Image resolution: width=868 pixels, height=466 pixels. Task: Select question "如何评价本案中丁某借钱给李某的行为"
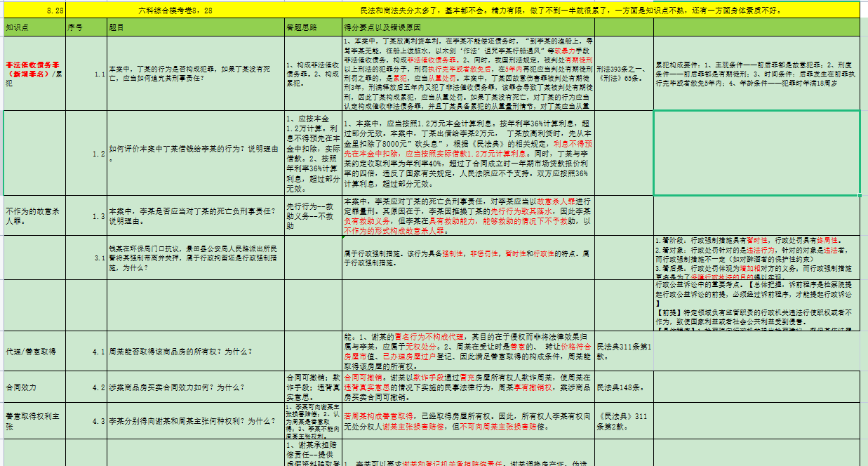[x=196, y=153]
